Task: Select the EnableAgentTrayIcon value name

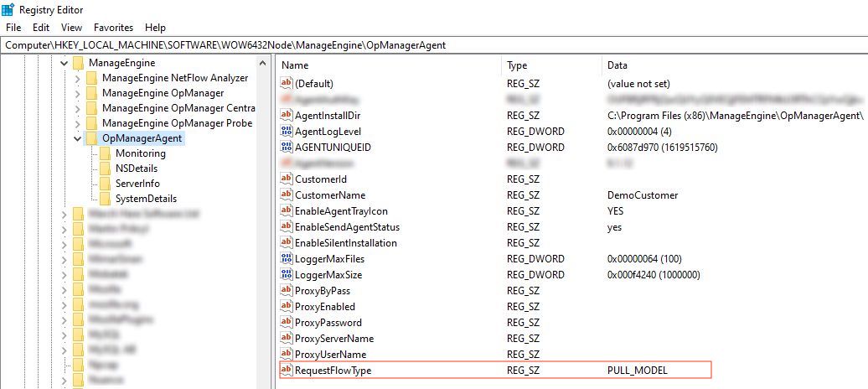Action: 342,211
